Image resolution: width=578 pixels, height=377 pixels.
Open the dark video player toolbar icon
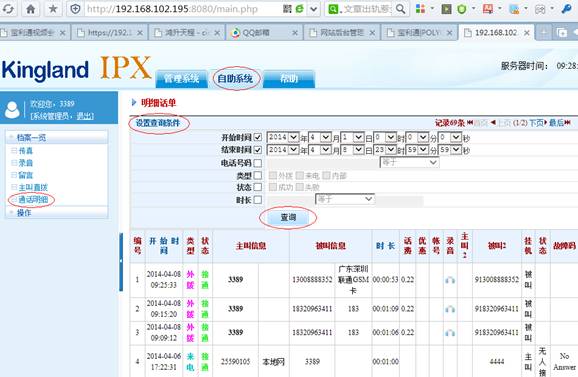click(446, 8)
